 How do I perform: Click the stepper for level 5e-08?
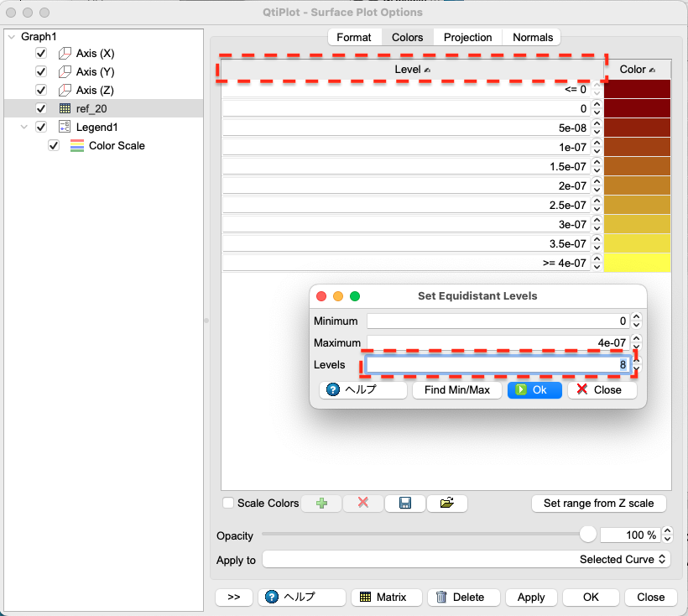(597, 128)
